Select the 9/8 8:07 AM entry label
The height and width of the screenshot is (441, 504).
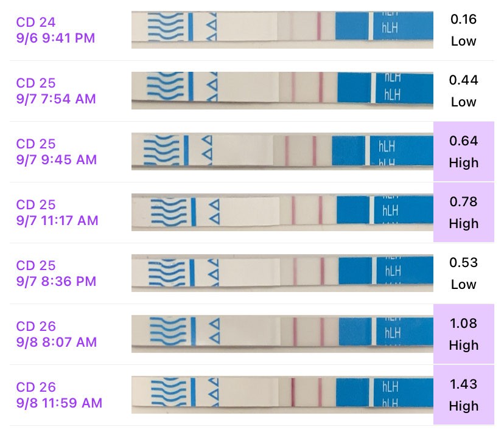[x=56, y=335]
